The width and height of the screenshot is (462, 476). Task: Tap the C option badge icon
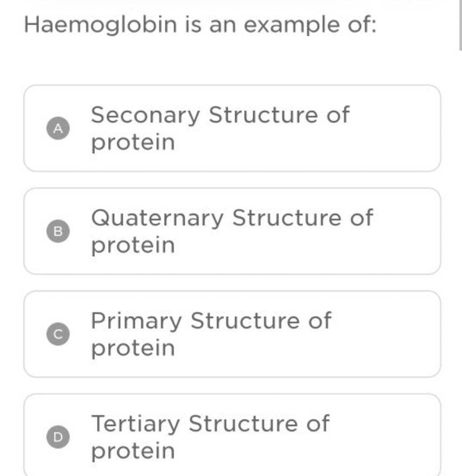click(58, 334)
